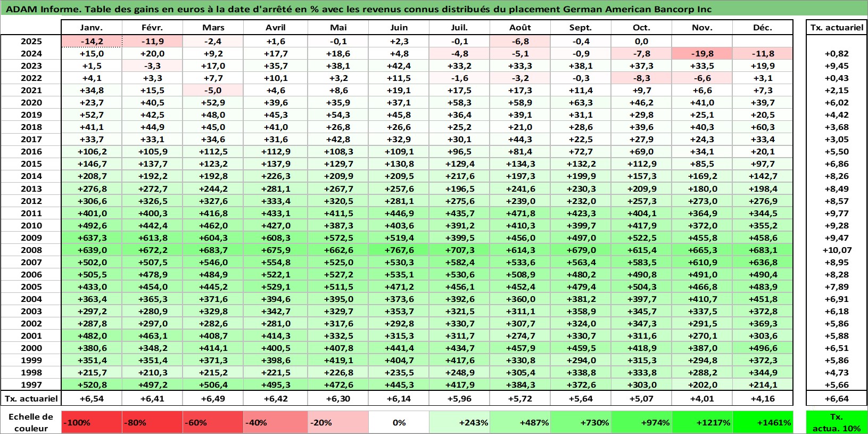Click the +9,45 rate for 2023

coord(837,65)
